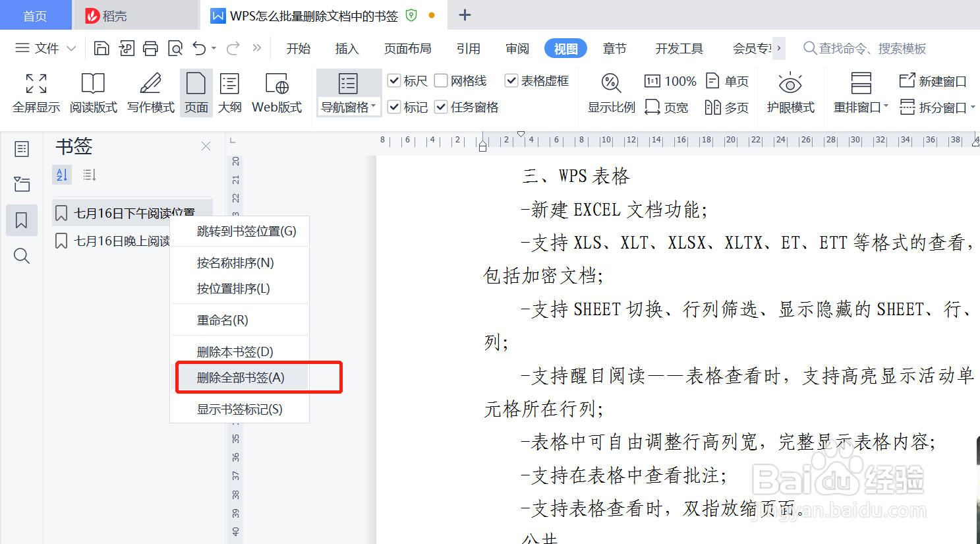Open the undo history dropdown arrow
The image size is (980, 544).
coord(214,48)
